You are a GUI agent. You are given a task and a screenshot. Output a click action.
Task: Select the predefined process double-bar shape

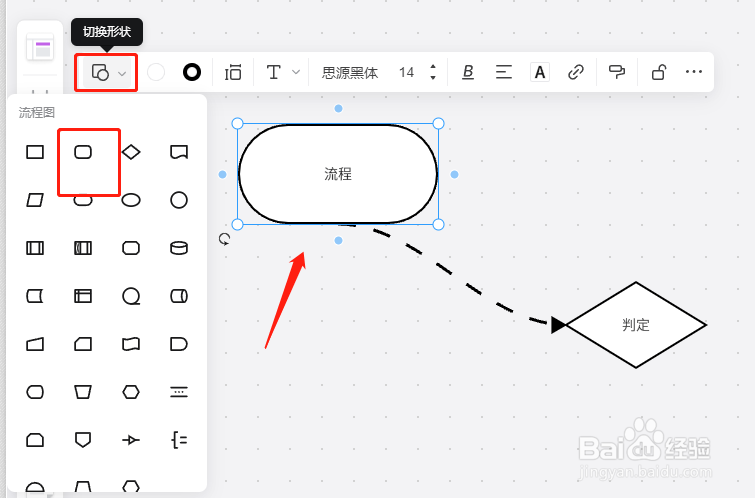tap(35, 248)
